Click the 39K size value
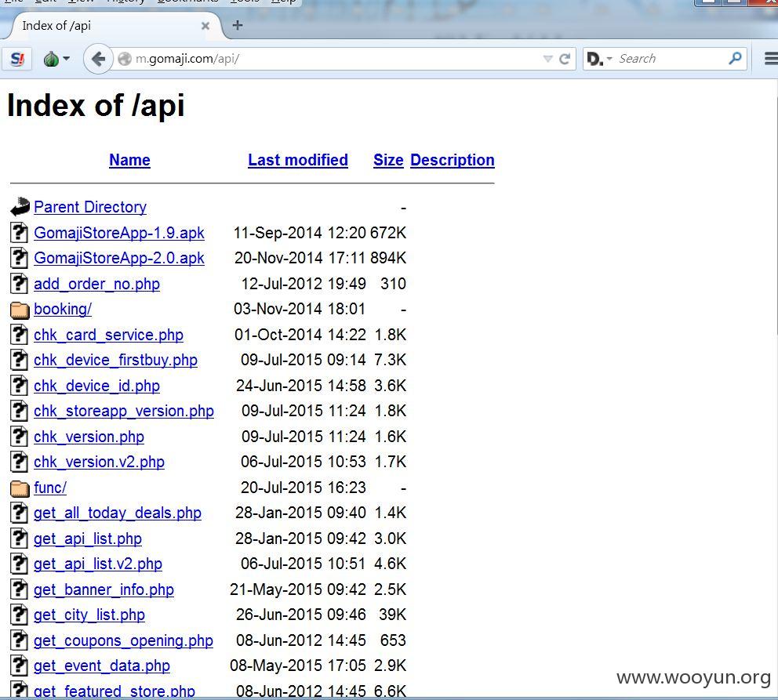Viewport: 778px width, 700px height. point(392,615)
